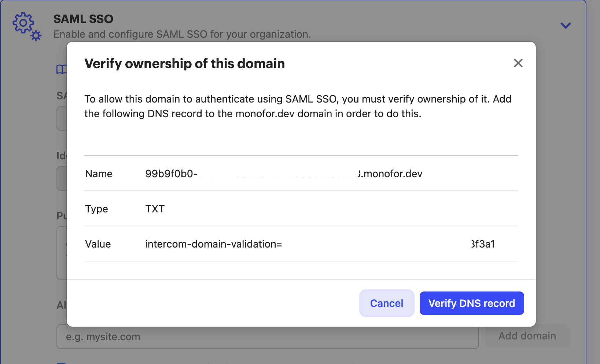This screenshot has height=364, width=600.
Task: Click the Add domain button
Action: coord(527,336)
